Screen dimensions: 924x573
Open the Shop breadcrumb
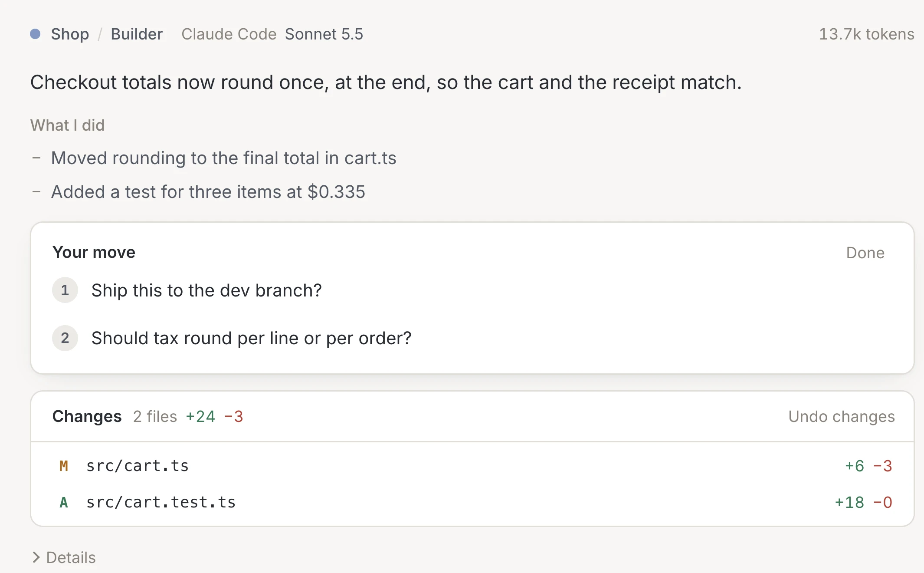point(70,34)
